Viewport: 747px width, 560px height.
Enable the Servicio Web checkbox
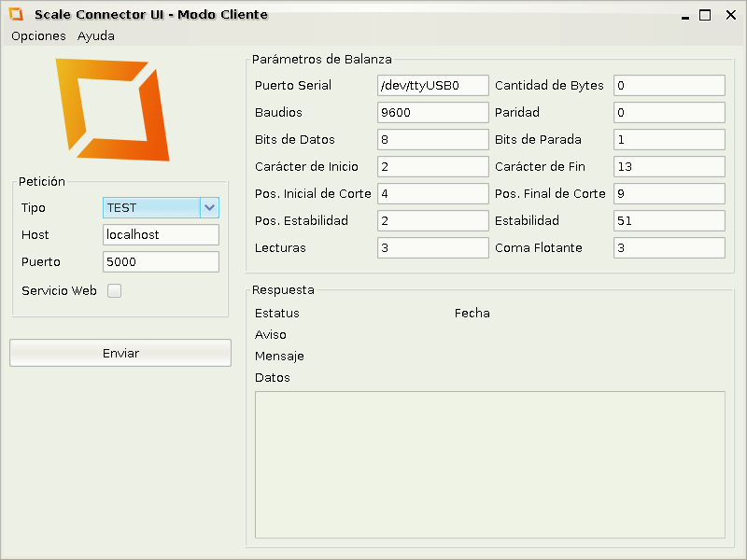coord(115,290)
